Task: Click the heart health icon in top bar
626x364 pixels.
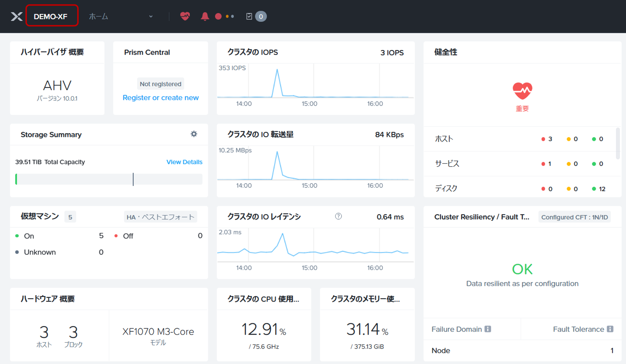Action: pos(185,16)
